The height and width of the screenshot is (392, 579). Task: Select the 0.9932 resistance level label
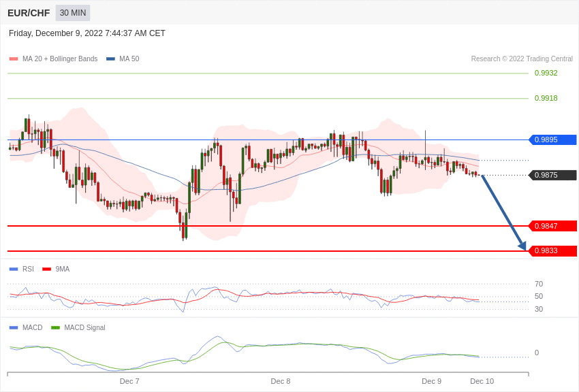(x=546, y=73)
